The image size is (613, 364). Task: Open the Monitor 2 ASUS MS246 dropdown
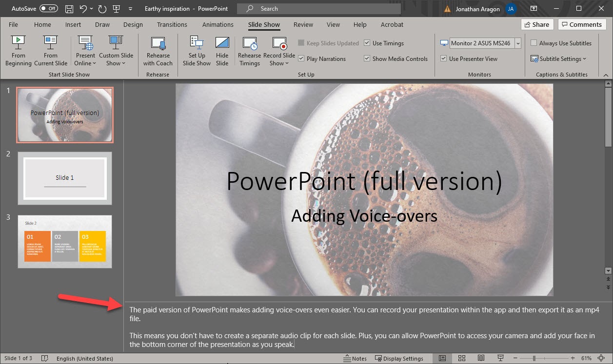coord(517,43)
